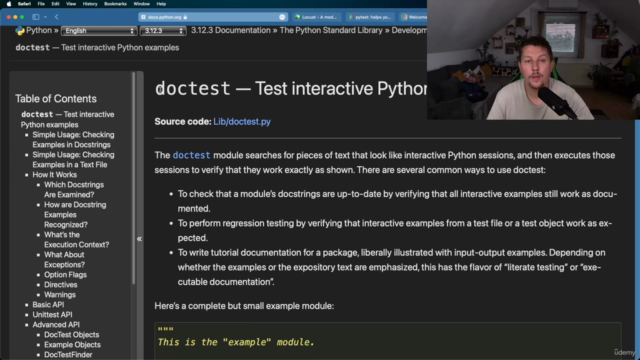Switch to the Welcome tab
This screenshot has height=360, width=640.
pyautogui.click(x=413, y=17)
